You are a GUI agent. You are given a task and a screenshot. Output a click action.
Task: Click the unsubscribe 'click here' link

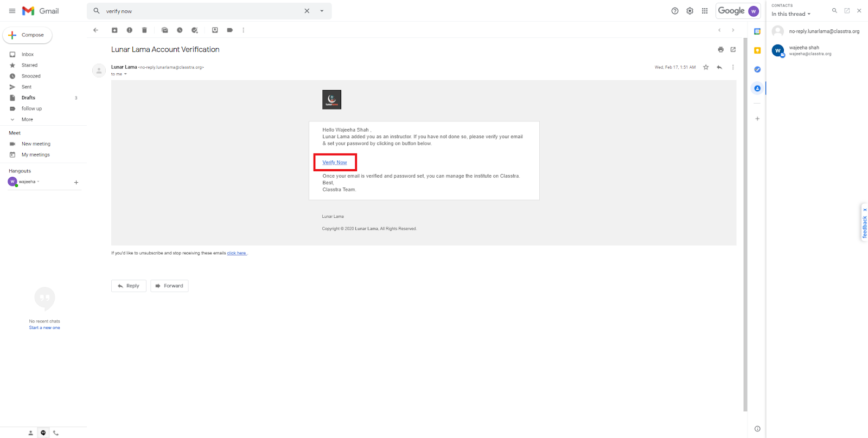click(237, 253)
